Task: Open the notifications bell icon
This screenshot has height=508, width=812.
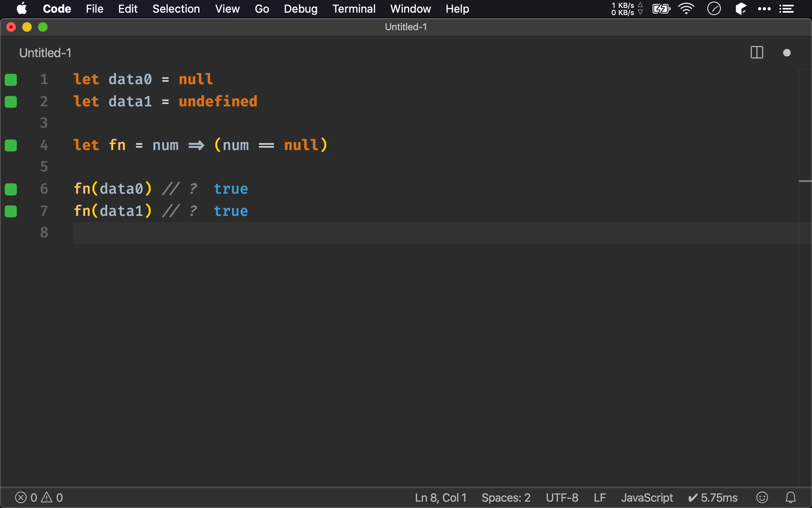Action: [791, 497]
